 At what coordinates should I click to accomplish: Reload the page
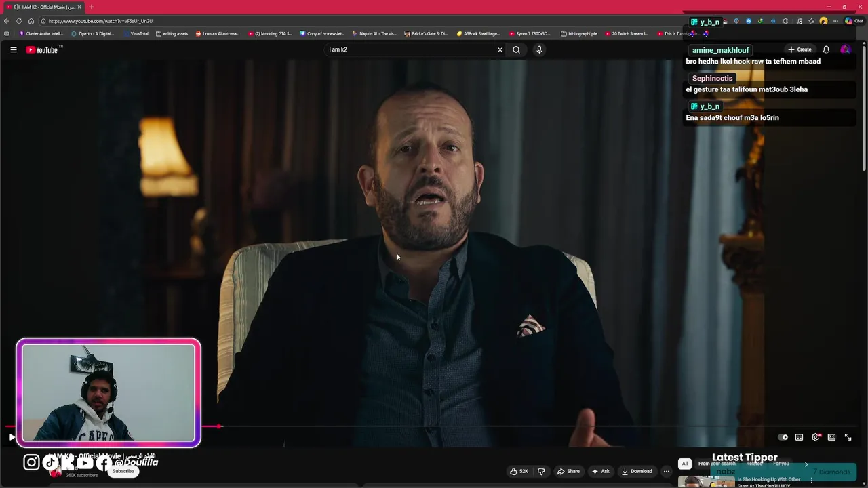click(19, 21)
